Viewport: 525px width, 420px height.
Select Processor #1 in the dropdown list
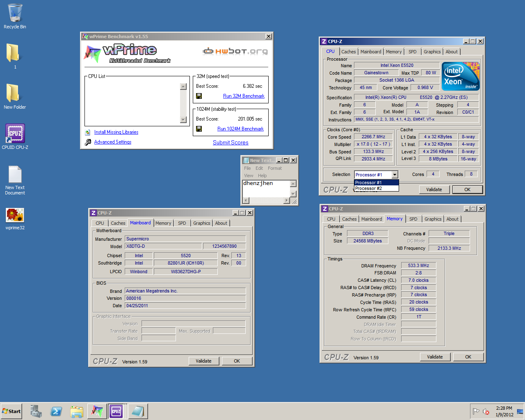(x=376, y=183)
